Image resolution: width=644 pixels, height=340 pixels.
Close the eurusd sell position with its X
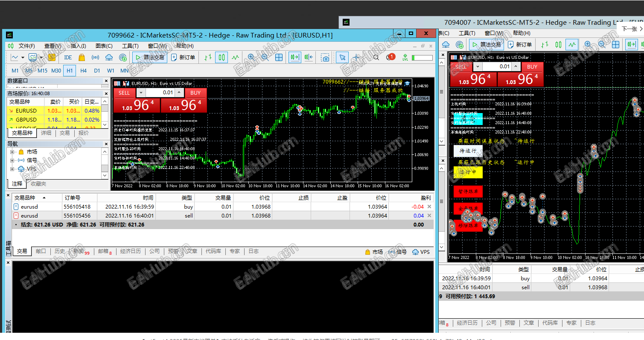click(x=429, y=215)
